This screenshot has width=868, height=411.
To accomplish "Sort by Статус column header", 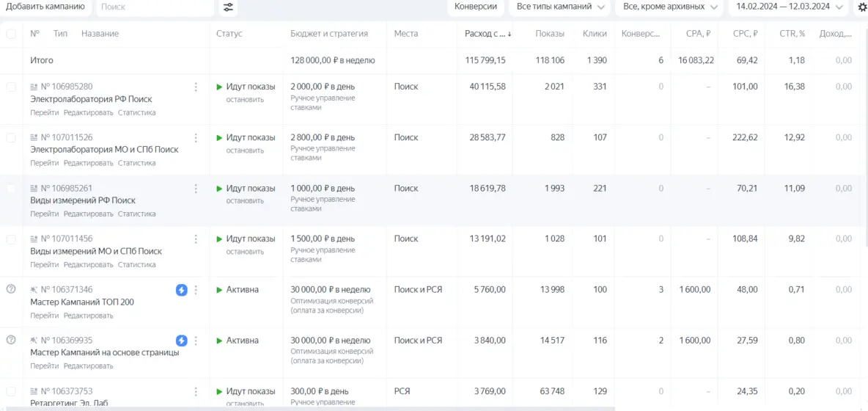I will (229, 34).
